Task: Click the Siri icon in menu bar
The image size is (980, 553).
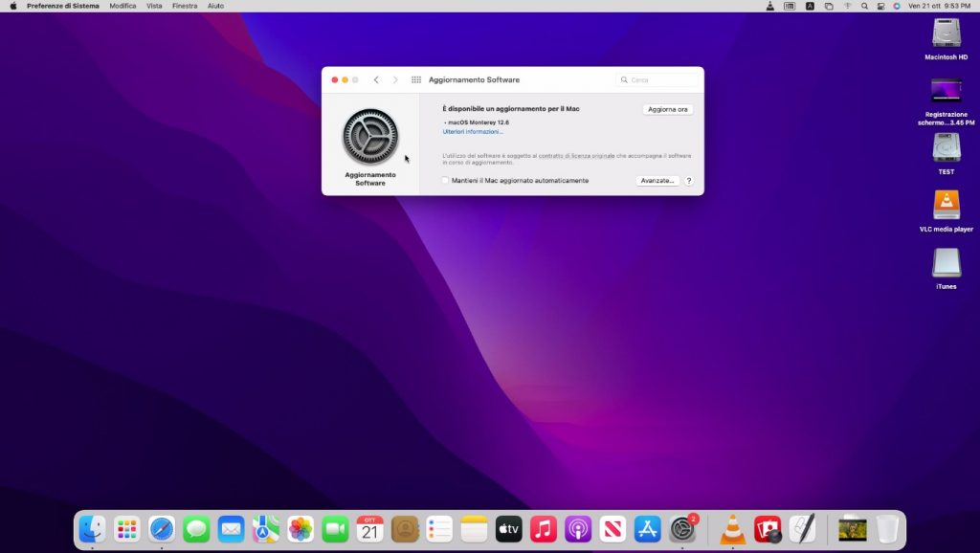Action: click(897, 6)
